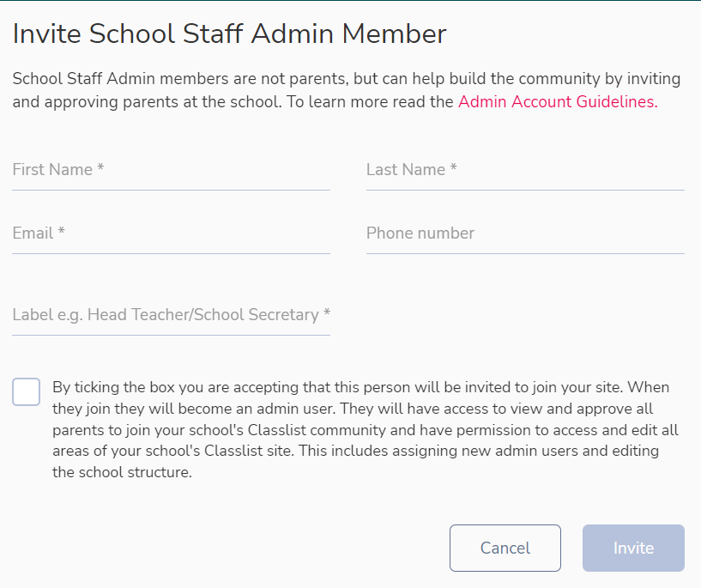Screen dimensions: 701x588
Task: Open the Admin Account Guidelines link
Action: (558, 101)
